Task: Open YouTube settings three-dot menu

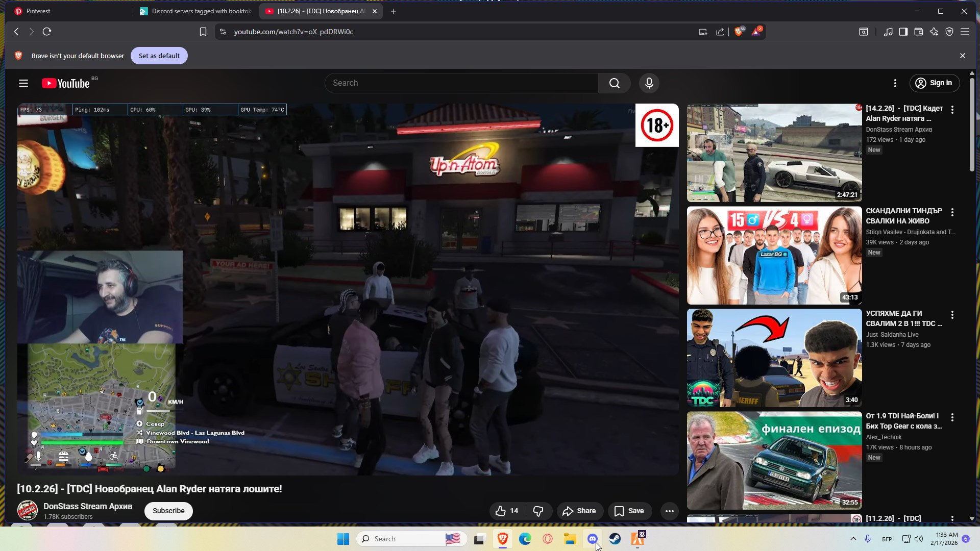Action: coord(895,83)
